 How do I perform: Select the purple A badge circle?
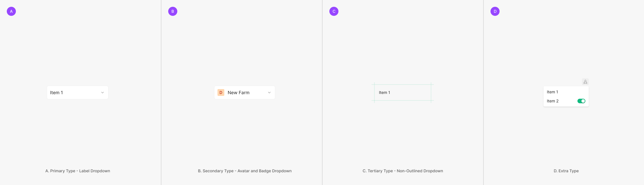pyautogui.click(x=11, y=11)
